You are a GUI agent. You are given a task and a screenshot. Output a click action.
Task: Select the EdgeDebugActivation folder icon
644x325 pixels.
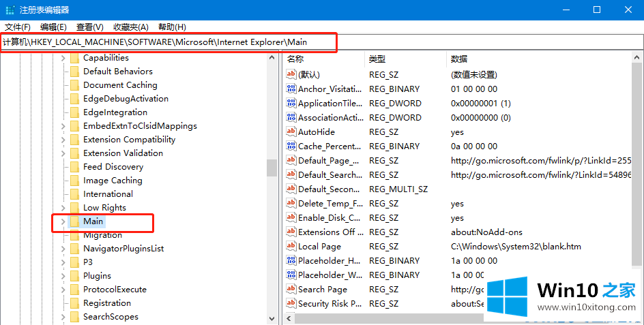coord(74,99)
